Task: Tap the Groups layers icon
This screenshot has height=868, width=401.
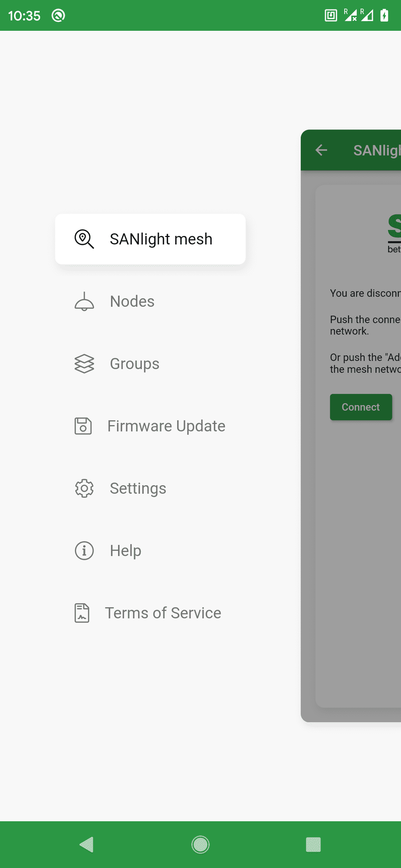Action: pos(84,364)
